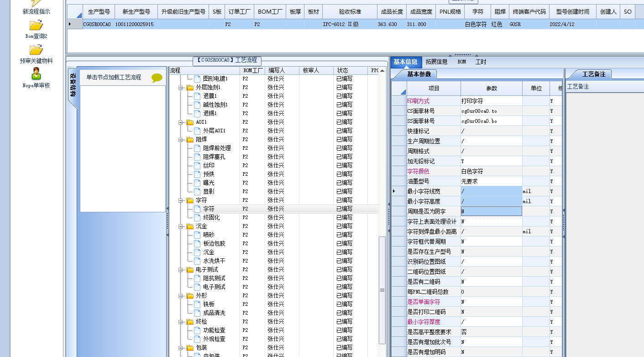Screen dimensions: 644x357
Task: Open the Nope单审核 user icon
Action: tap(36, 74)
